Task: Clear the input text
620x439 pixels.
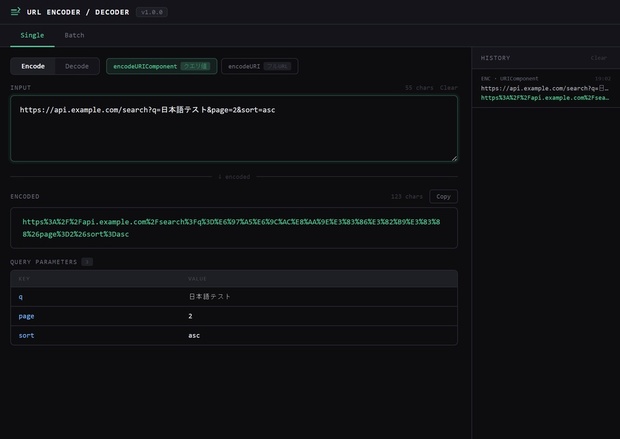Action: [448, 87]
